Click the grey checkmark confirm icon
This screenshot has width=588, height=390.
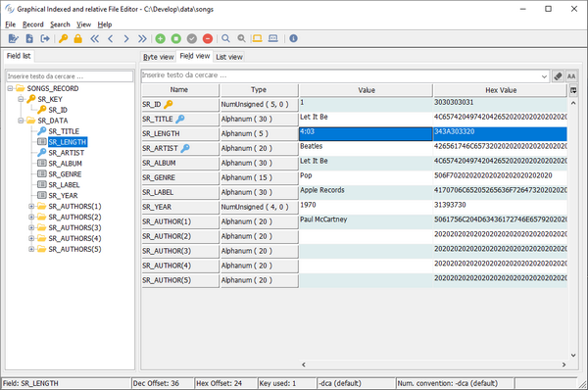point(192,38)
